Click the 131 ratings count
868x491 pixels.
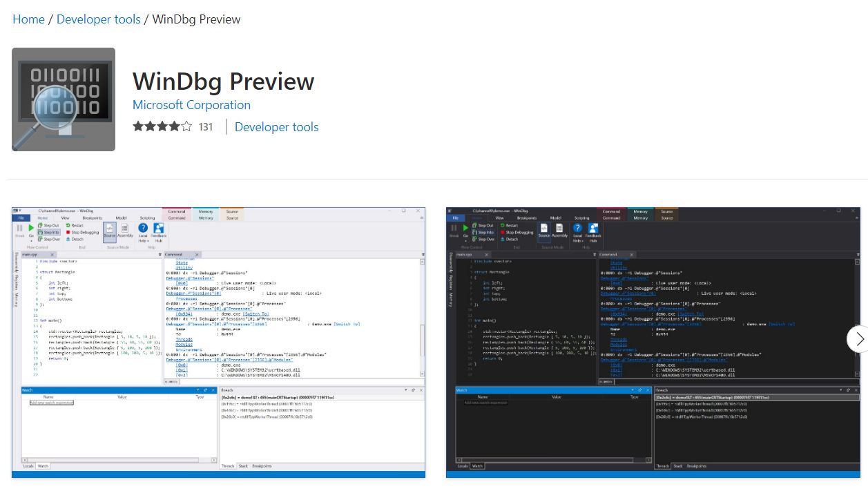point(206,127)
